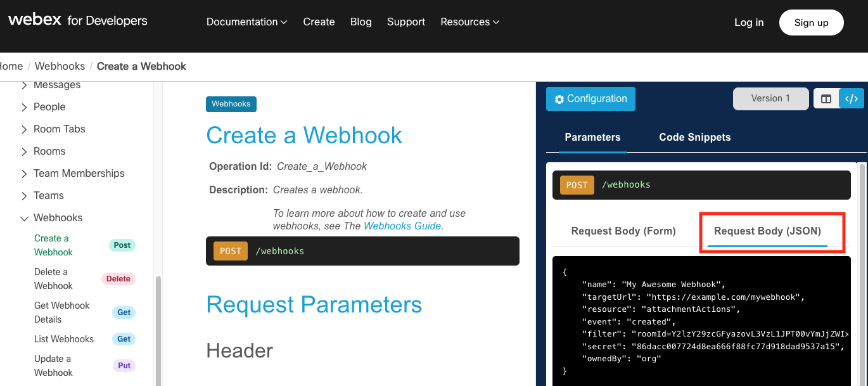
Task: Select Update a Webhook in sidebar
Action: click(53, 366)
